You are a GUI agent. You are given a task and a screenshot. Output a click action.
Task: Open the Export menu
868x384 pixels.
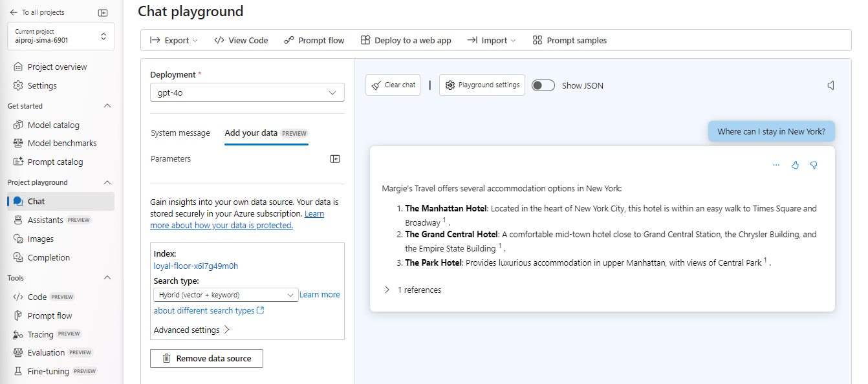(174, 40)
